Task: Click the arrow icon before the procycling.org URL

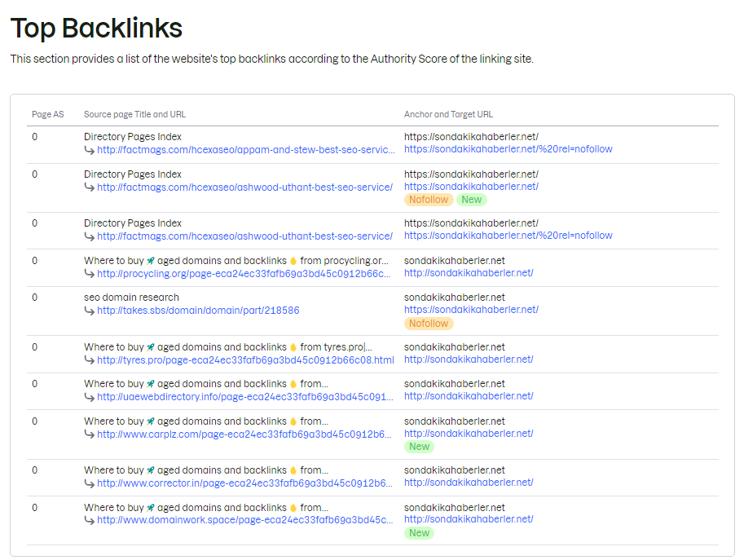Action: point(89,274)
